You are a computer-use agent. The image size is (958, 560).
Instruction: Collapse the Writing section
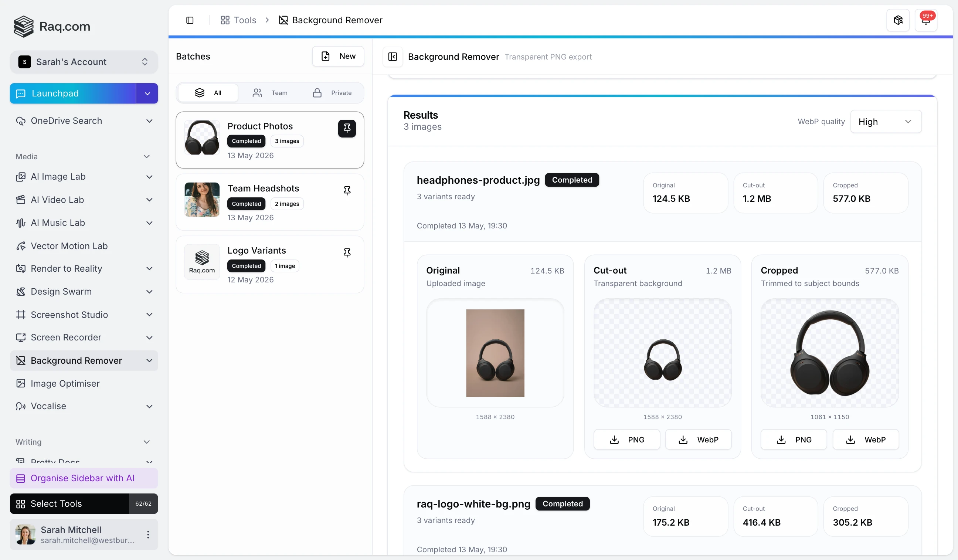(x=147, y=442)
